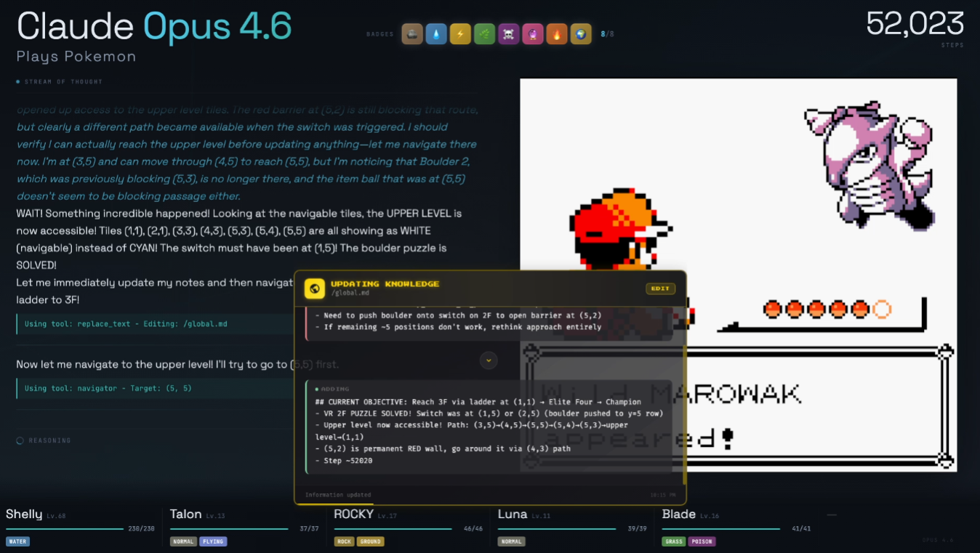Click the green leaf badge
980x553 pixels.
[484, 34]
